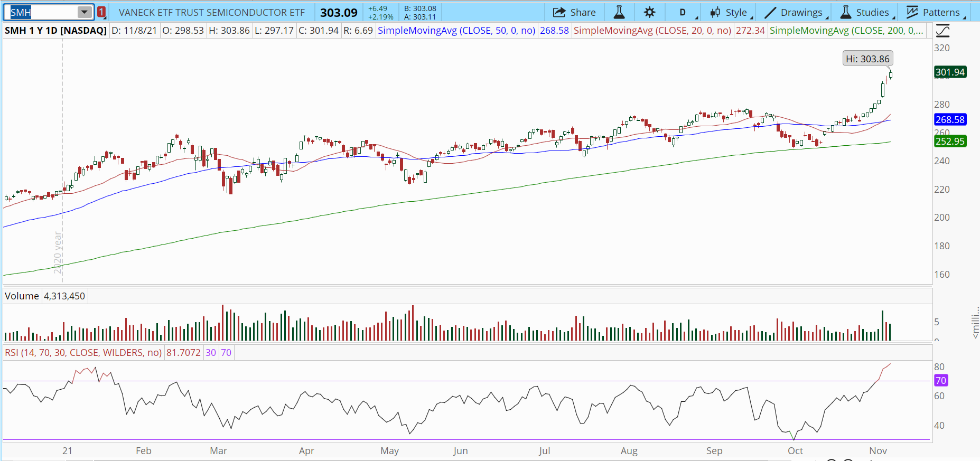Image resolution: width=980 pixels, height=461 pixels.
Task: Click the SMH symbol input field
Action: click(43, 12)
